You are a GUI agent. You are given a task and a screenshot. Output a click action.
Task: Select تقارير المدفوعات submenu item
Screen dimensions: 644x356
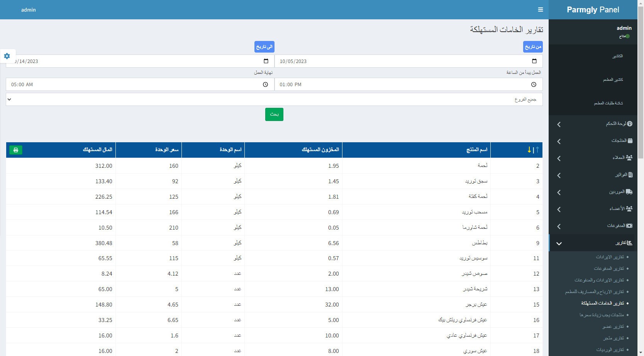(x=608, y=269)
